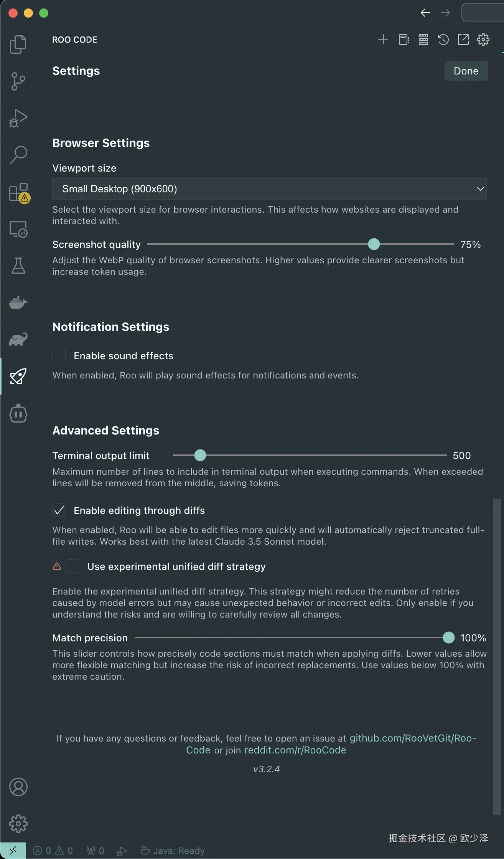
Task: Open the Accounts icon in activity bar
Action: (x=18, y=787)
